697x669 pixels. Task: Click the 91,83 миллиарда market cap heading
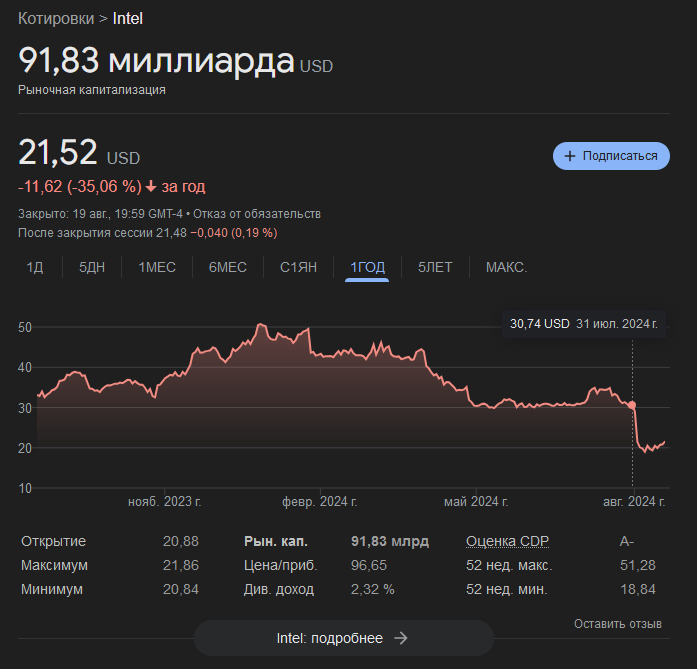(156, 60)
